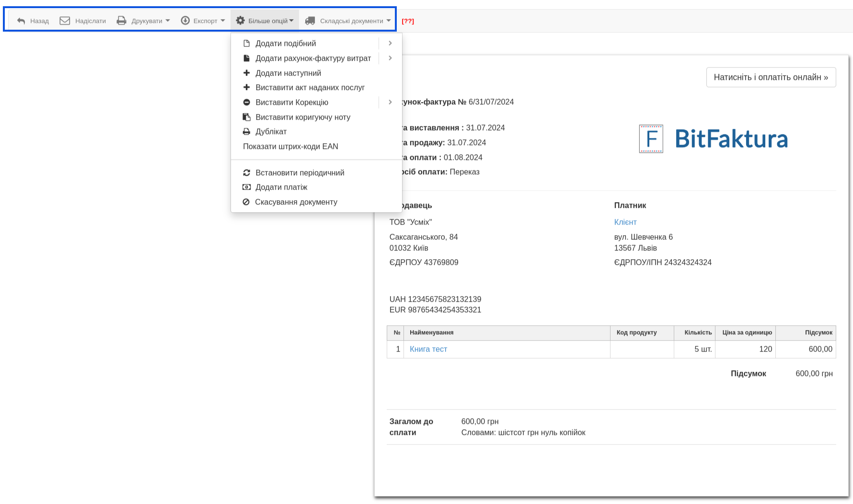Open the 'Клієнт' payer link

625,222
